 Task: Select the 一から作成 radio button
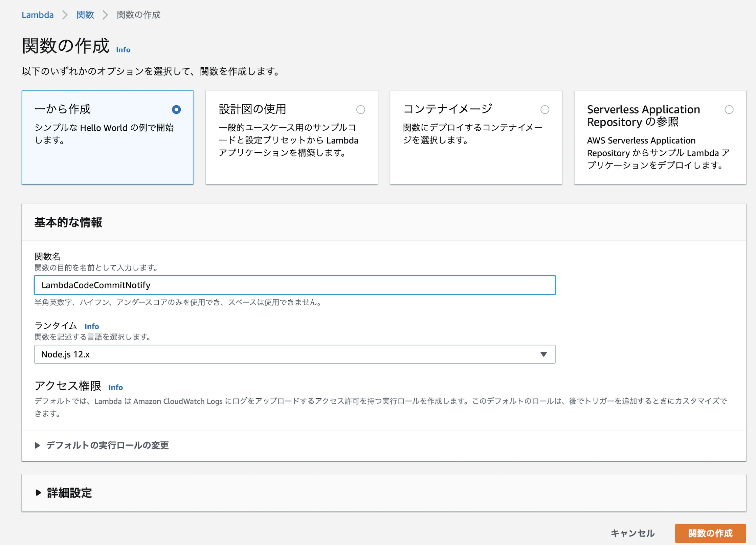click(x=176, y=109)
